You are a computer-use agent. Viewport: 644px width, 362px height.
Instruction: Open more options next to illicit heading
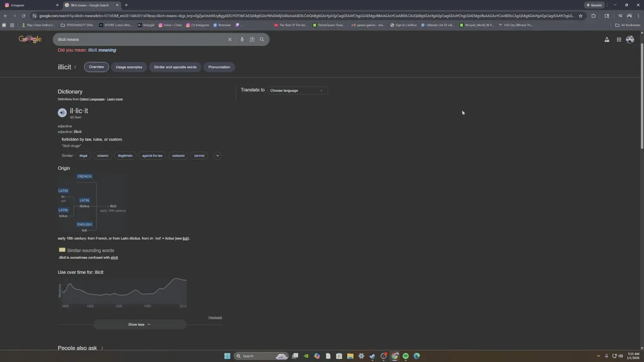click(75, 67)
